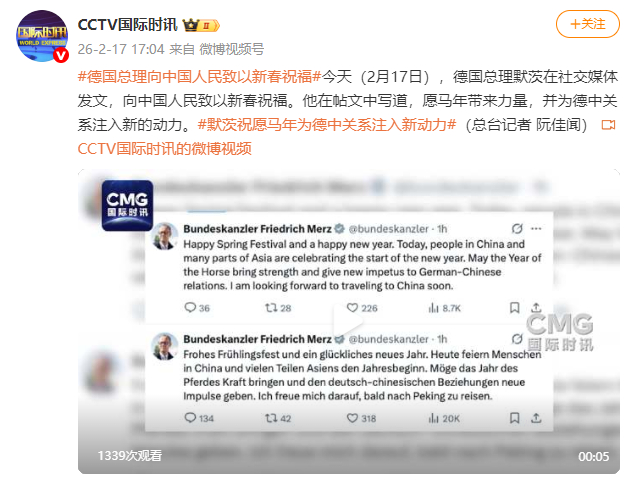Open hashtag #默茨祝愿马年为德中关系注入新动力#

pyautogui.click(x=327, y=125)
